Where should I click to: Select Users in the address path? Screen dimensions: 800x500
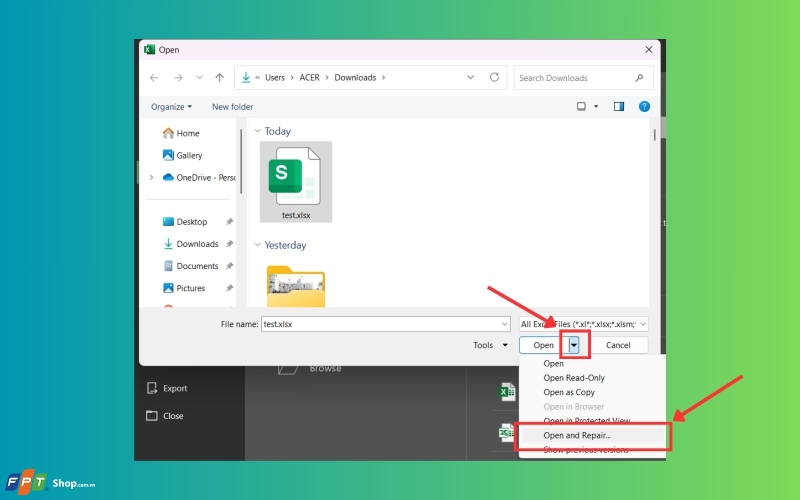coord(274,78)
